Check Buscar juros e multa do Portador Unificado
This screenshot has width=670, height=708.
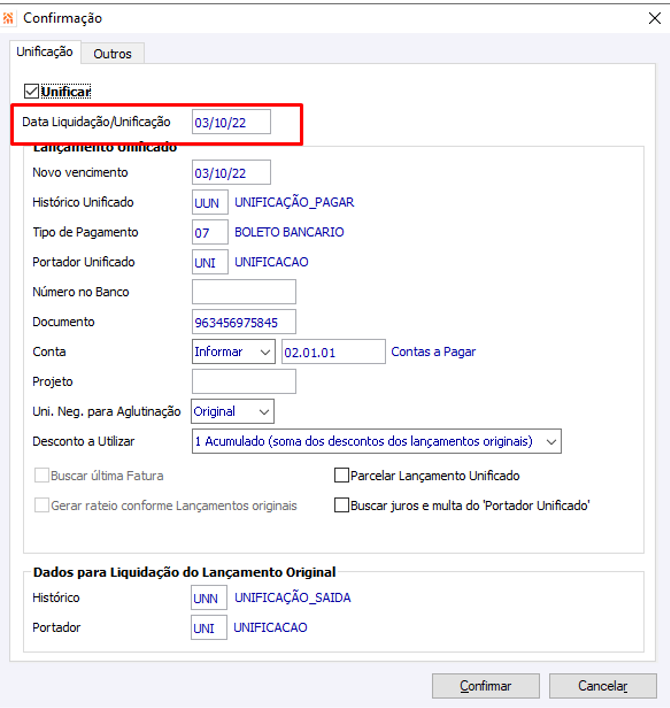[341, 505]
